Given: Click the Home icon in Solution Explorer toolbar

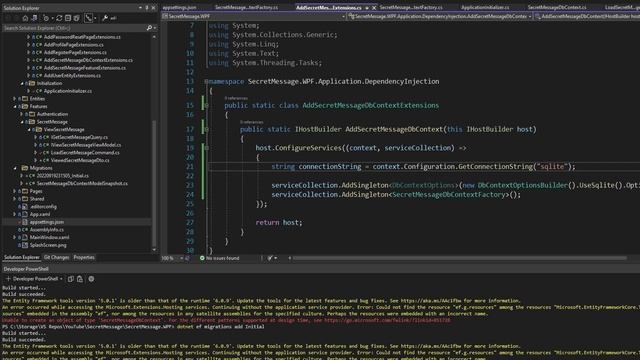Looking at the screenshot, I should click(x=25, y=18).
